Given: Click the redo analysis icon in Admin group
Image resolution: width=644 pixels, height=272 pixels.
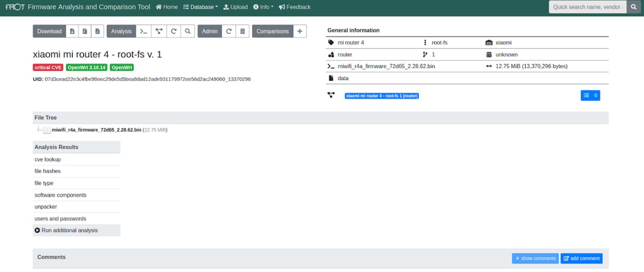Looking at the screenshot, I should 228,31.
